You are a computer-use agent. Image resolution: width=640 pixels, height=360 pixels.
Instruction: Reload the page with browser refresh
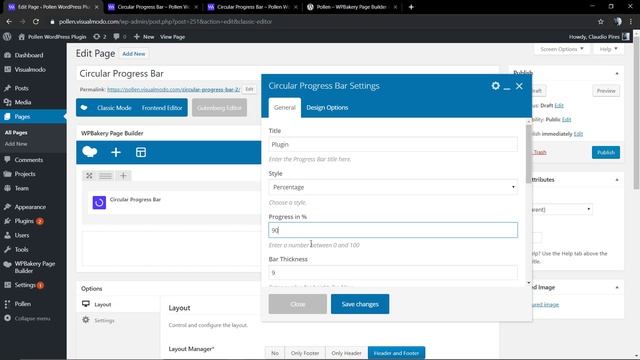(x=36, y=22)
